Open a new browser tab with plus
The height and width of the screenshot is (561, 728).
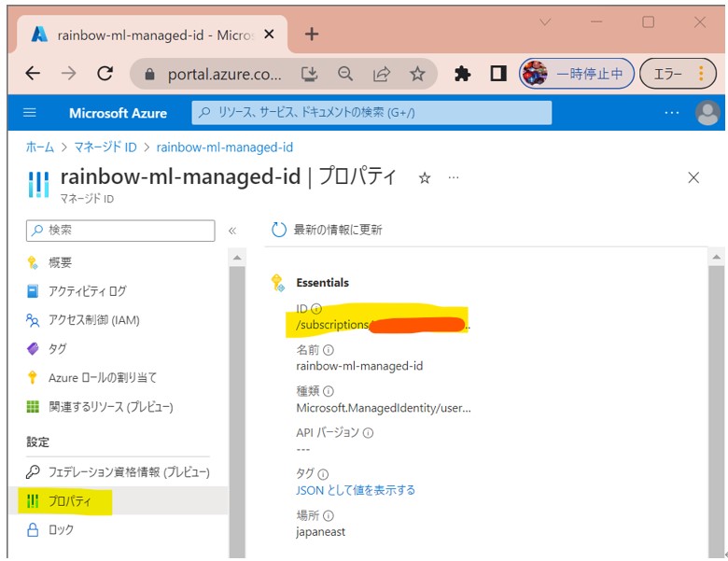click(x=312, y=34)
